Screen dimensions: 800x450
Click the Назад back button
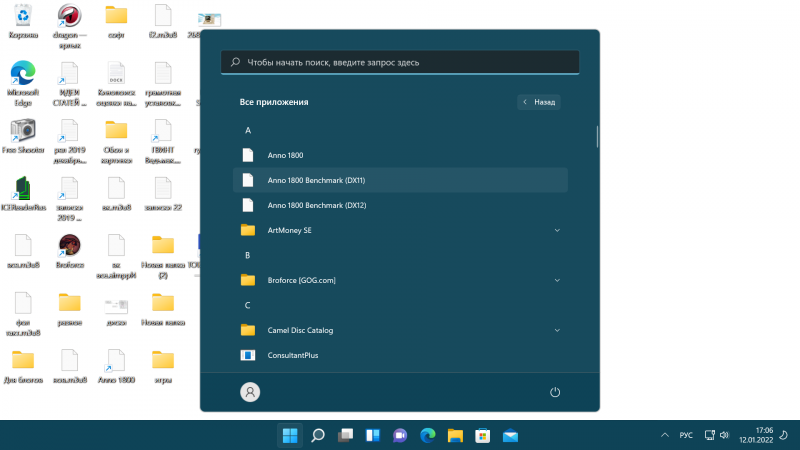[x=539, y=102]
